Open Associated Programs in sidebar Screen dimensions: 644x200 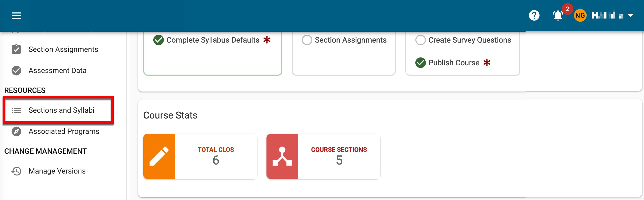[64, 131]
